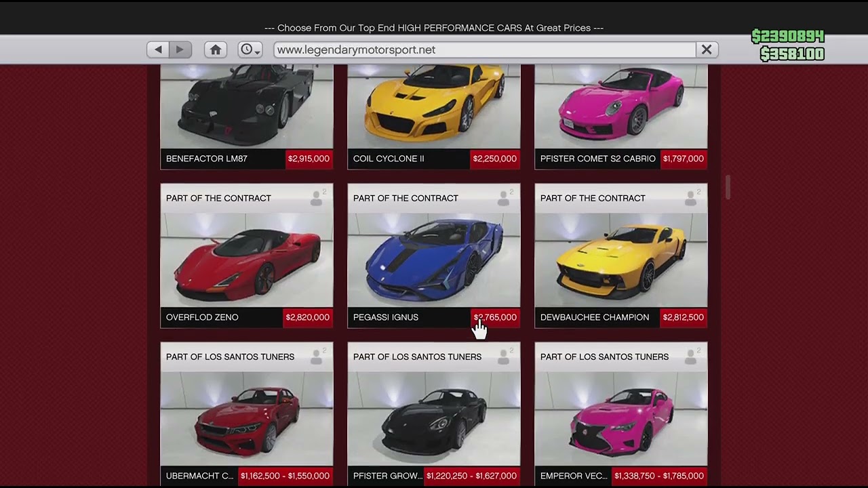Select the Pfister Comet S2 Cabrio thumbnail
This screenshot has width=868, height=488.
tap(621, 106)
